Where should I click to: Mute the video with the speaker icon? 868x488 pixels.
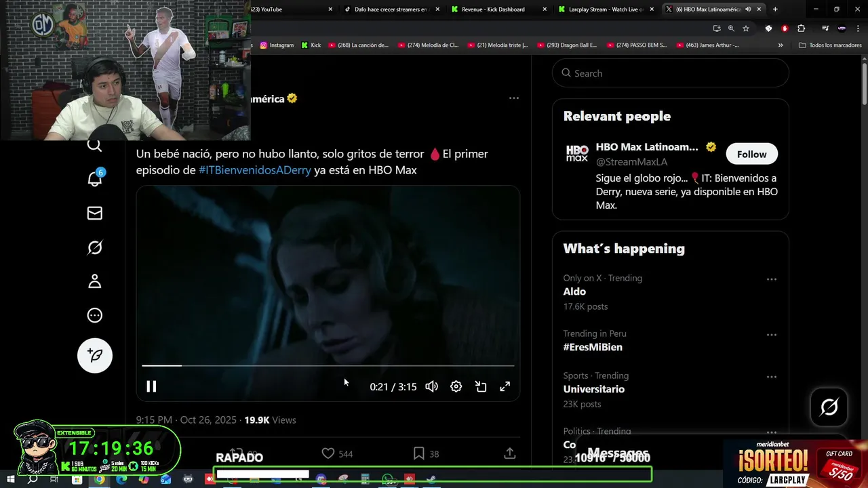coord(431,386)
